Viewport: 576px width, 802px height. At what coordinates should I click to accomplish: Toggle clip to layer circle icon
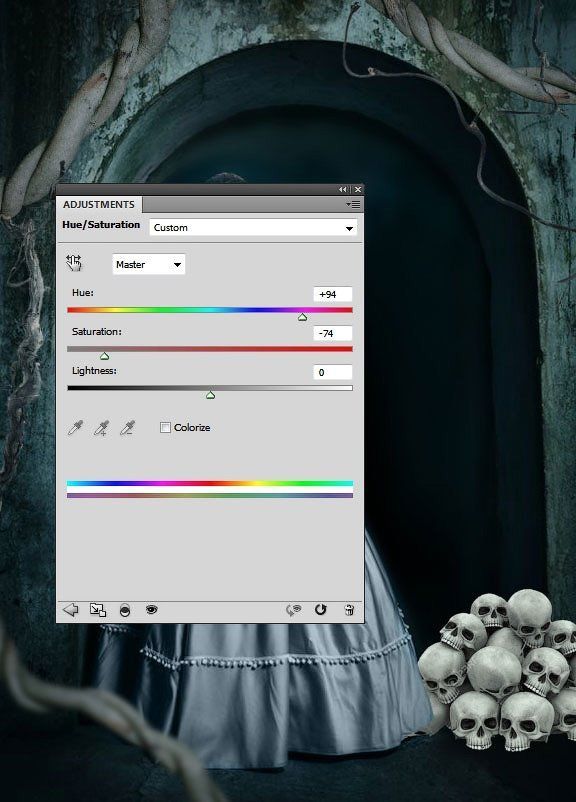(125, 610)
